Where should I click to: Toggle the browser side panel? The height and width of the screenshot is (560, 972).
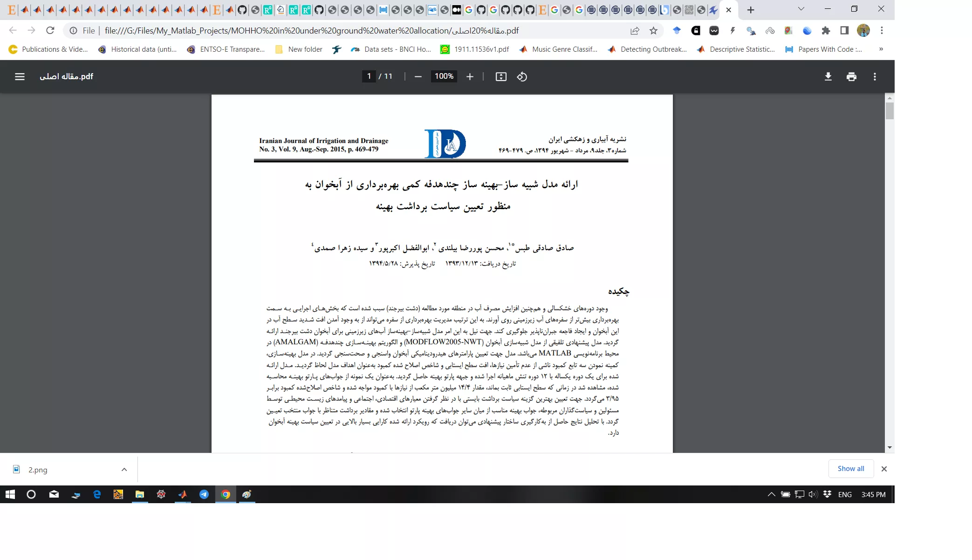coord(844,31)
